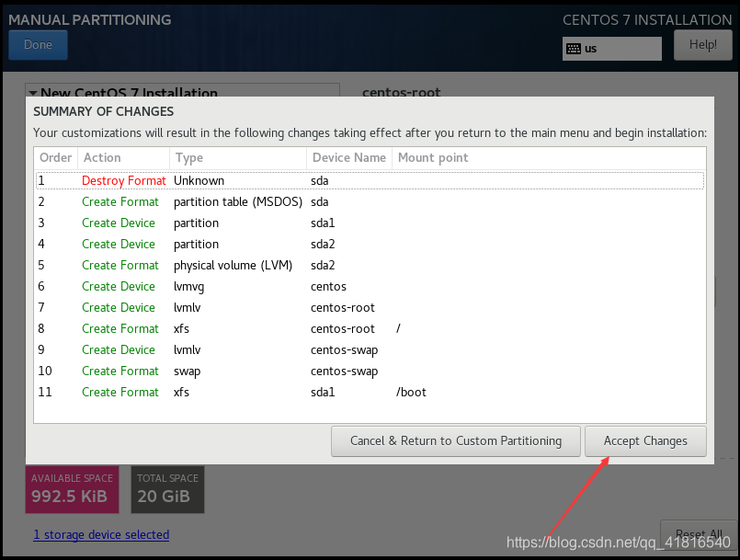Image resolution: width=740 pixels, height=560 pixels.
Task: Select the xfs sda1 /boot row
Action: click(370, 393)
